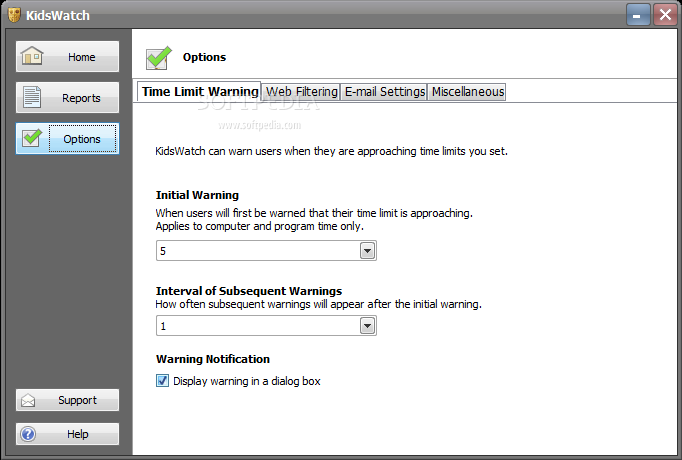This screenshot has height=460, width=682.
Task: Switch to Time Limit Warning tab
Action: (x=200, y=91)
